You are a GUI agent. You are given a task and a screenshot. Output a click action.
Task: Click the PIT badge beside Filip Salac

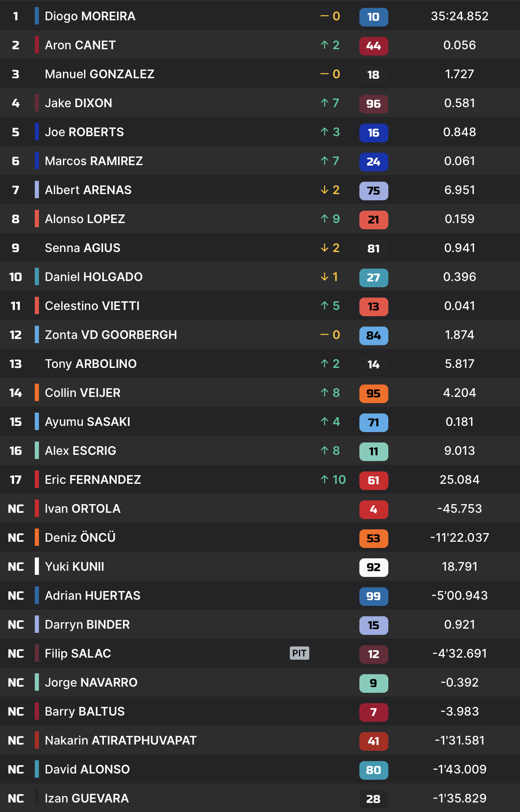299,653
